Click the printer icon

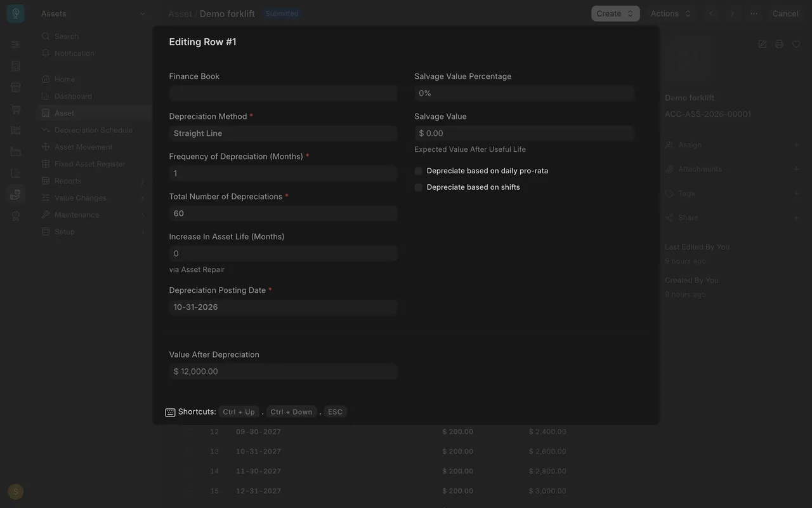[779, 44]
